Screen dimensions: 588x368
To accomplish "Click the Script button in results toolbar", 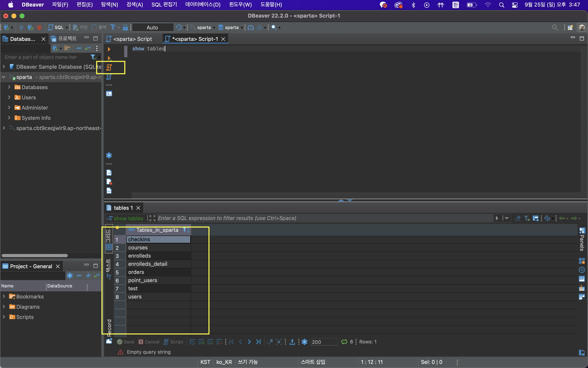I will 173,342.
